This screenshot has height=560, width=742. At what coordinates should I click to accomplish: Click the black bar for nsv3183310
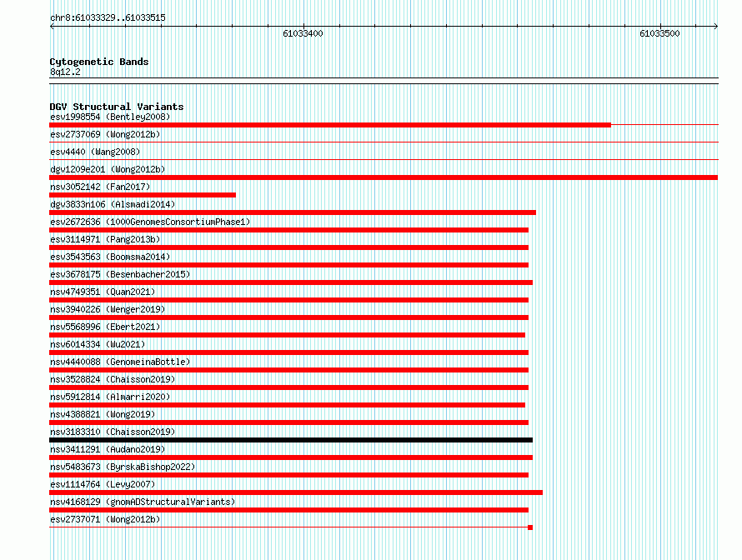pos(291,440)
